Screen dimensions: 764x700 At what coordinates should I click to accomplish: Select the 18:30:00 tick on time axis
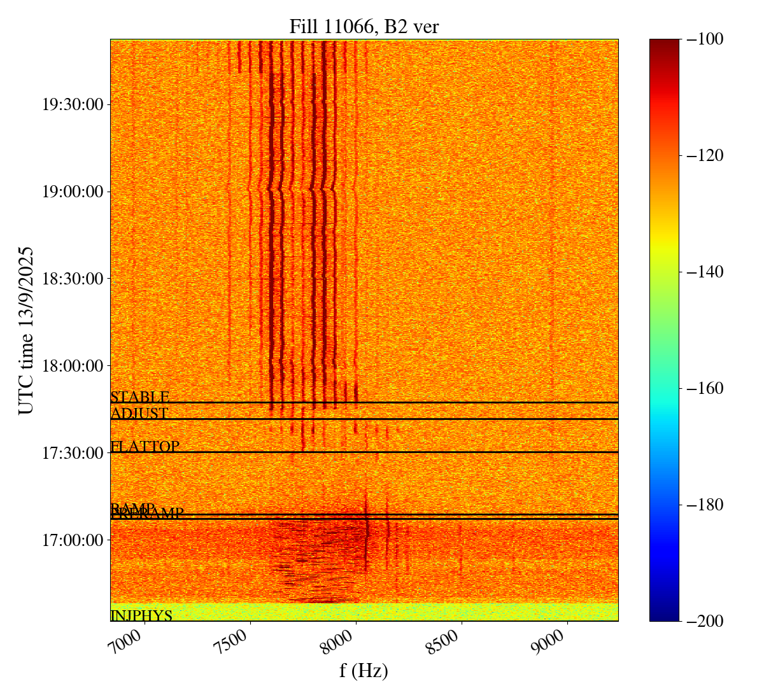point(73,279)
